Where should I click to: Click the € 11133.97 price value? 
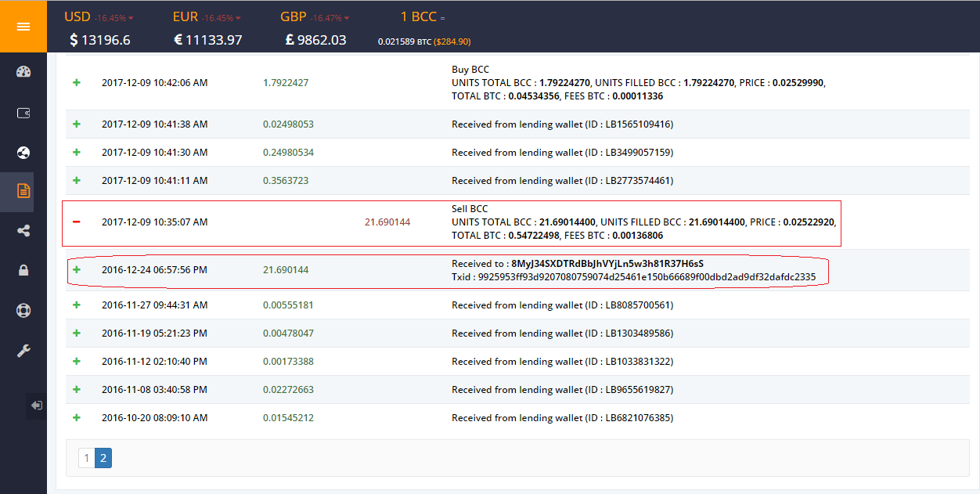click(x=207, y=40)
